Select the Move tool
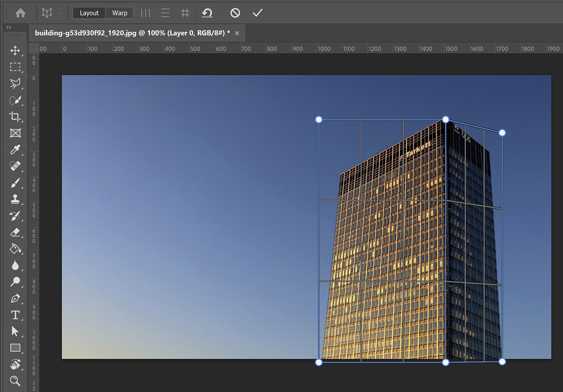The width and height of the screenshot is (563, 392). point(15,51)
